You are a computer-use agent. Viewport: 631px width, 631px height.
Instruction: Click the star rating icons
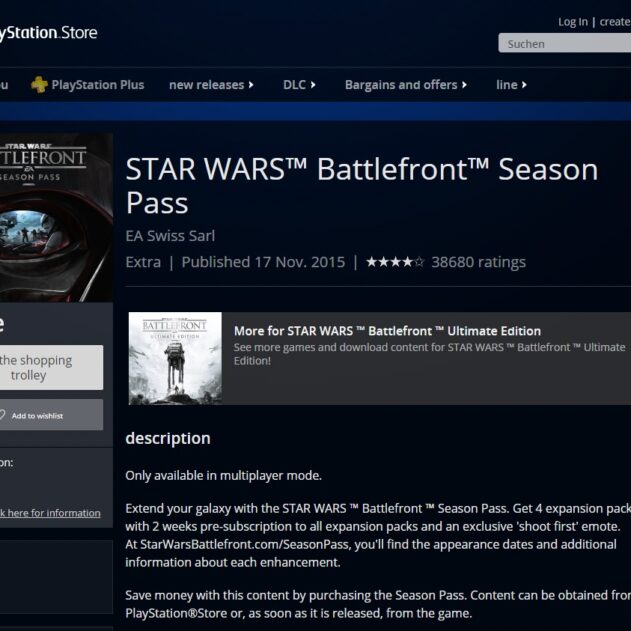click(x=395, y=262)
